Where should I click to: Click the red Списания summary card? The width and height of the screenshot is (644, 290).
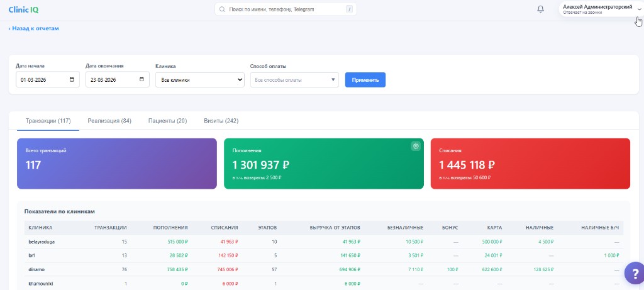point(530,164)
